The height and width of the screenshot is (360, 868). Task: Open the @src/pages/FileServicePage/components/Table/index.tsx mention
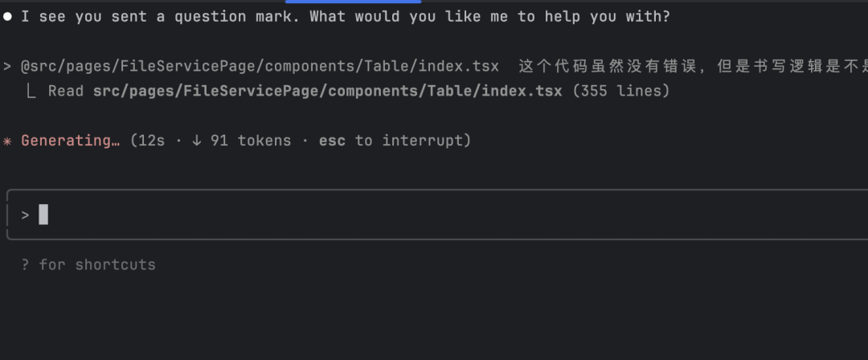point(260,67)
